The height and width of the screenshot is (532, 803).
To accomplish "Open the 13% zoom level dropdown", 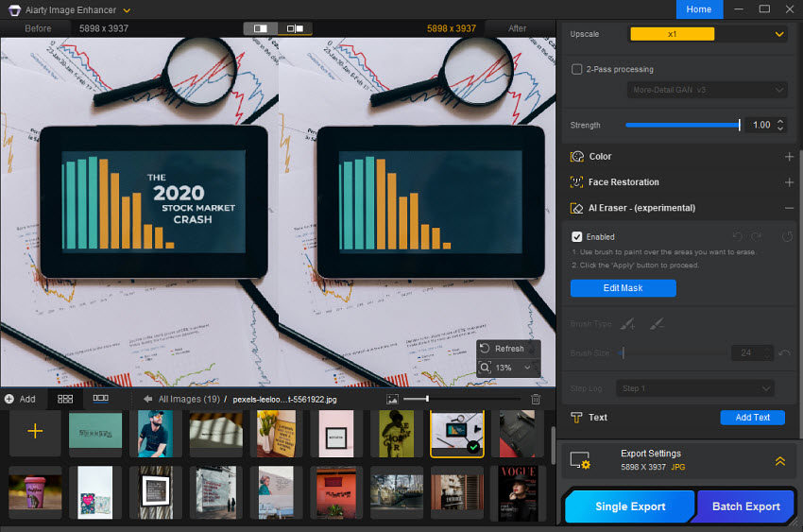I will point(509,368).
